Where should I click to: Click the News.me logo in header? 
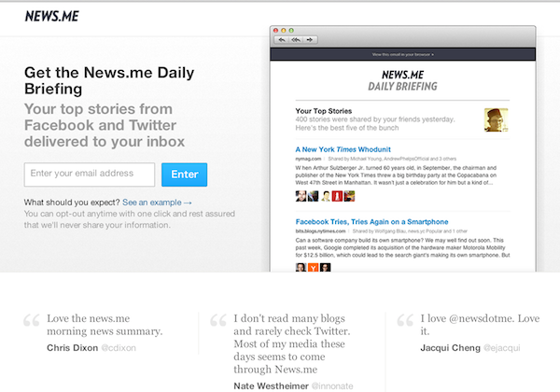tap(51, 16)
